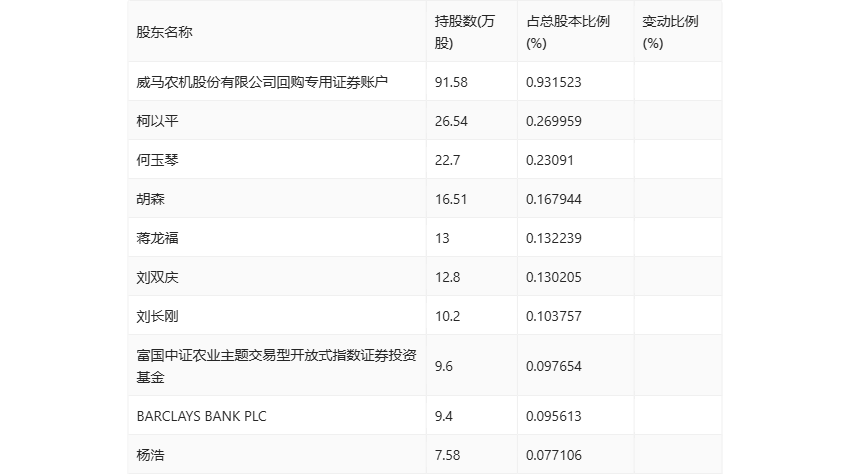Click the 22.7 shares value
The width and height of the screenshot is (850, 474).
click(x=447, y=160)
